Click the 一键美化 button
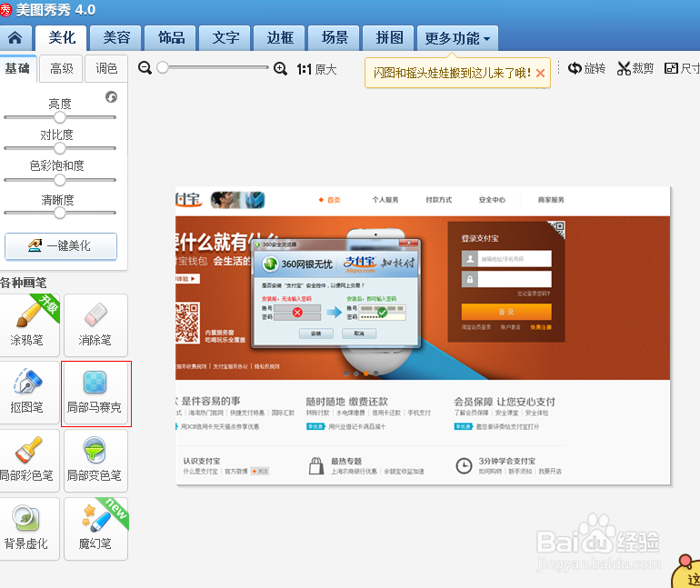Image resolution: width=700 pixels, height=588 pixels. (61, 245)
